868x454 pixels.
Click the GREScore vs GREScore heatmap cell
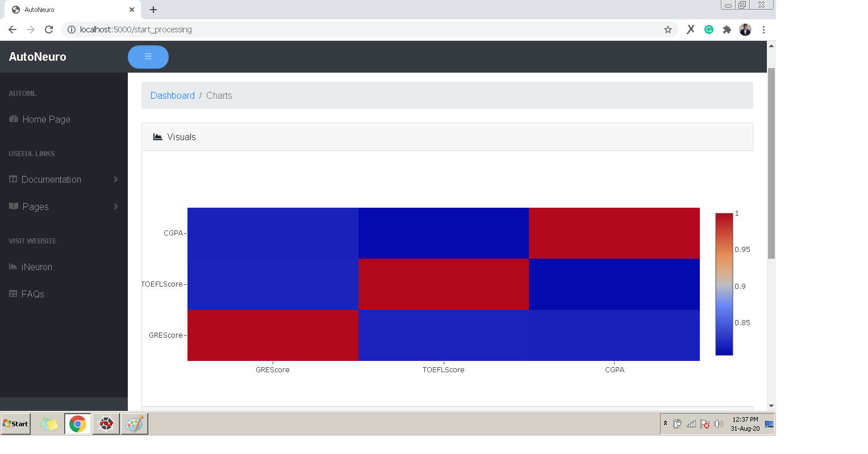pyautogui.click(x=273, y=335)
